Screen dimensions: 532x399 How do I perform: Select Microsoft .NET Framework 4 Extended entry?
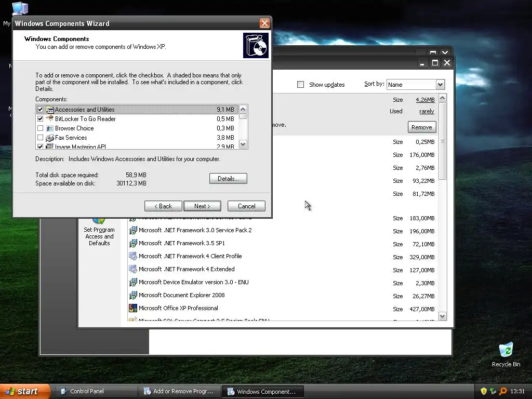(187, 270)
